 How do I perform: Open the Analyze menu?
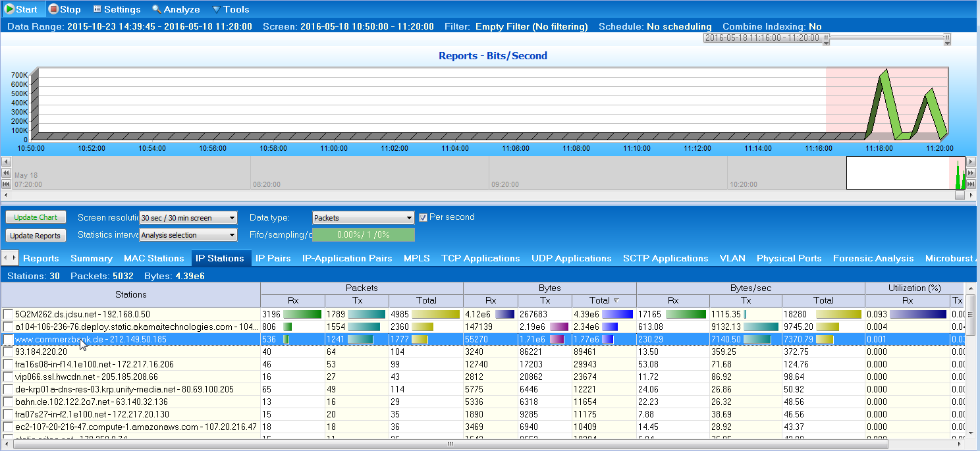[x=176, y=9]
